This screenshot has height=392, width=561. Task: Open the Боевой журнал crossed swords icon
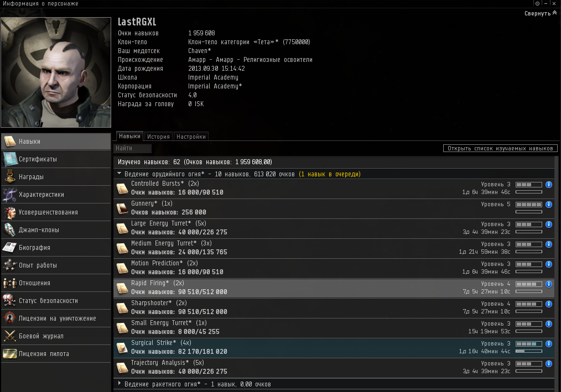10,336
